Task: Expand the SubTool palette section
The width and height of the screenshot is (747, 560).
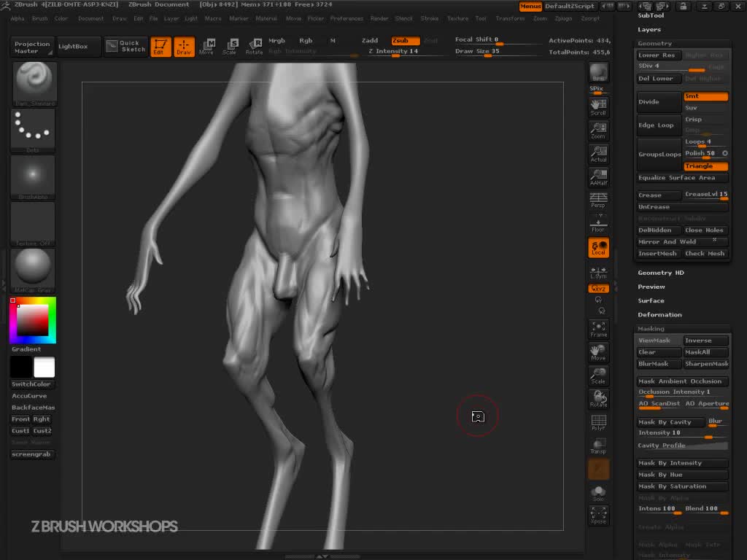Action: (x=651, y=15)
